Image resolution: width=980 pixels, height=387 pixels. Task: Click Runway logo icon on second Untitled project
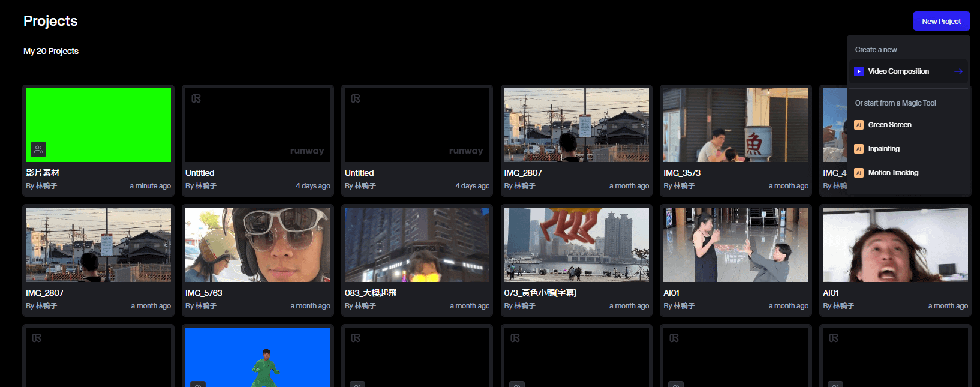pyautogui.click(x=356, y=98)
